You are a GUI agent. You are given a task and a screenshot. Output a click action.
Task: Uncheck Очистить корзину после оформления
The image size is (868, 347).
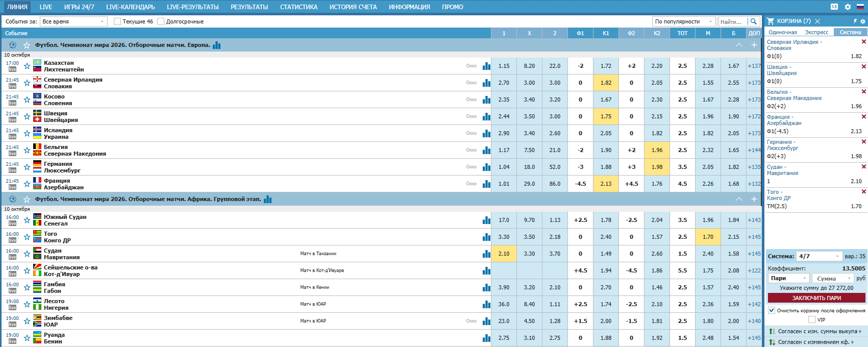coord(772,310)
